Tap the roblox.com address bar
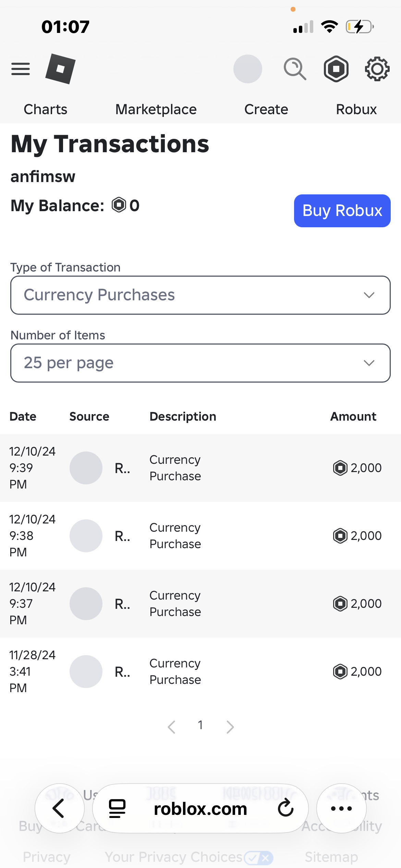401x868 pixels. click(200, 809)
